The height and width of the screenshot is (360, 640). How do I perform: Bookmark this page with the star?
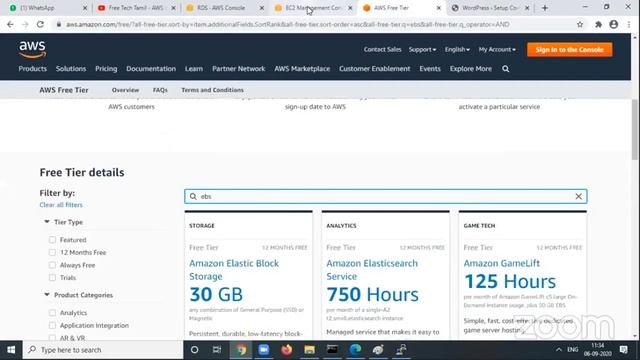pos(580,24)
